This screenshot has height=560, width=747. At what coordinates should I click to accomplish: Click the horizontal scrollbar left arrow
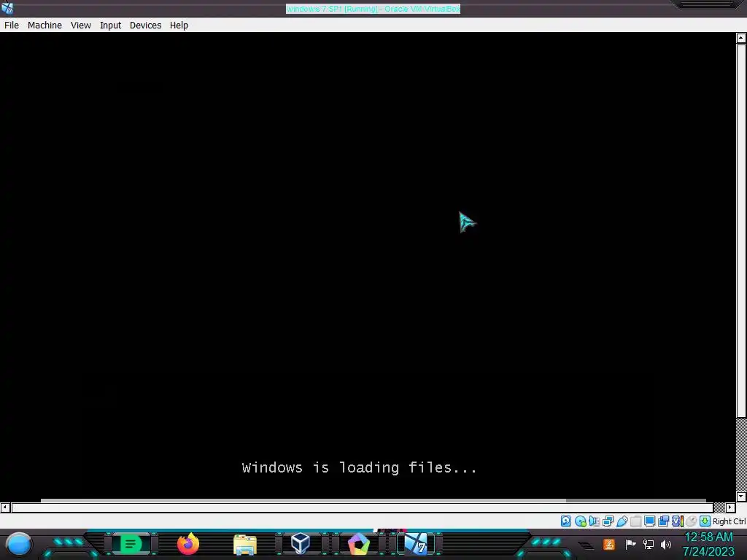point(5,507)
